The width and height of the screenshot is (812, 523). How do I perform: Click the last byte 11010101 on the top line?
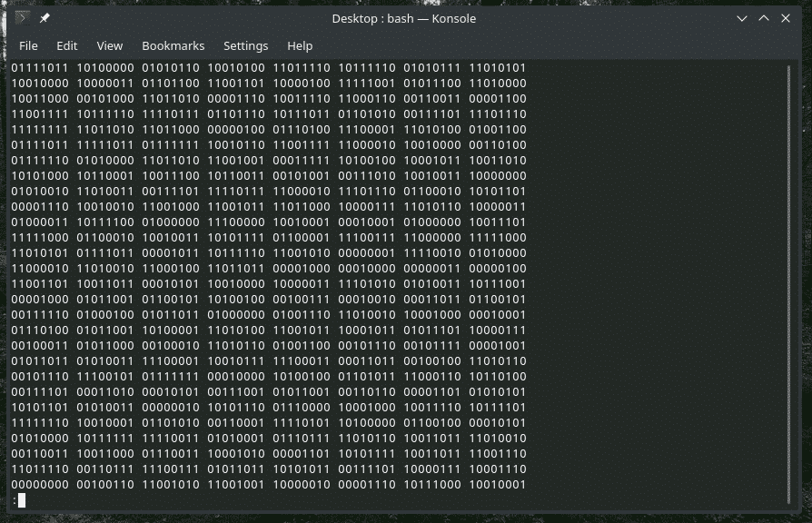[497, 68]
